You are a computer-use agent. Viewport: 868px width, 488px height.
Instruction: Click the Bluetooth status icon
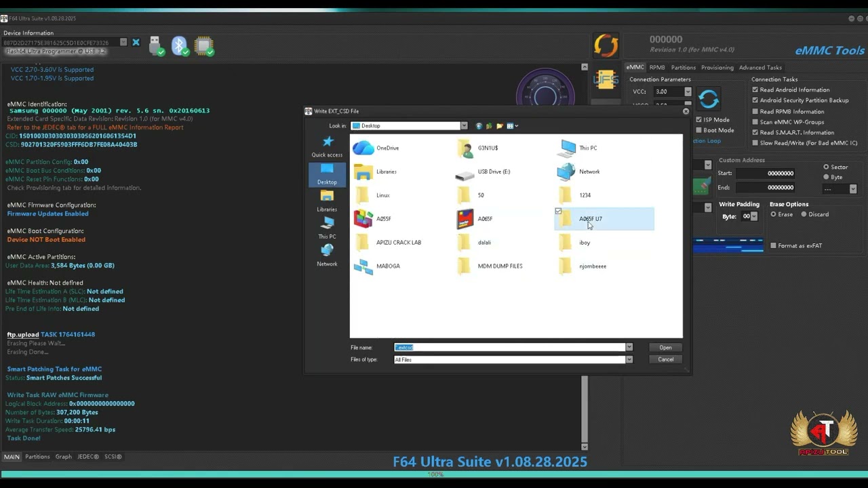pyautogui.click(x=180, y=45)
